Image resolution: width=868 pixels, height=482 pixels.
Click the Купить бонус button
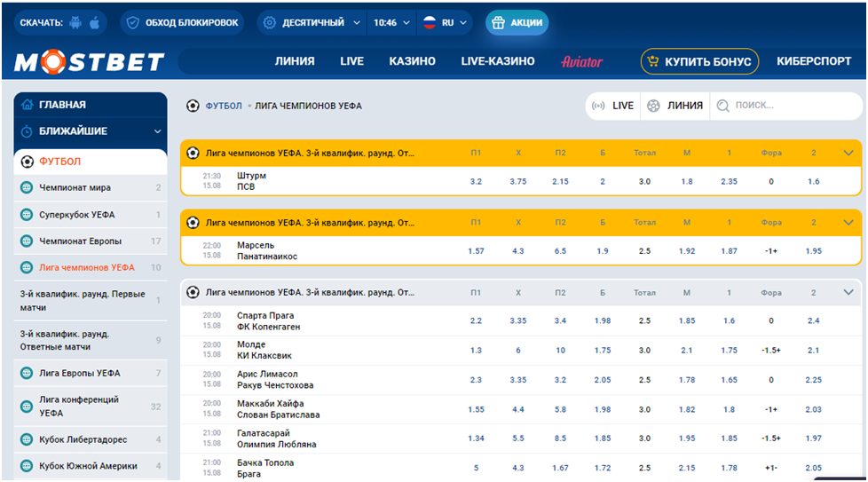[699, 61]
